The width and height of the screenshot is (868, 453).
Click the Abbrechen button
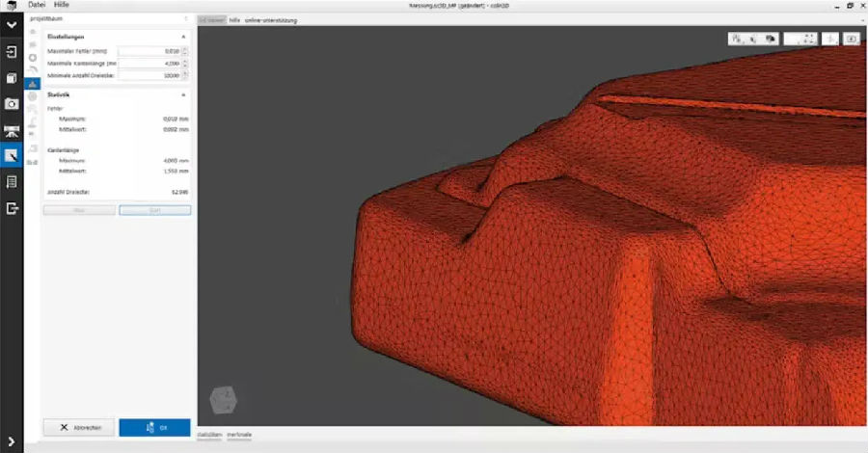click(79, 428)
